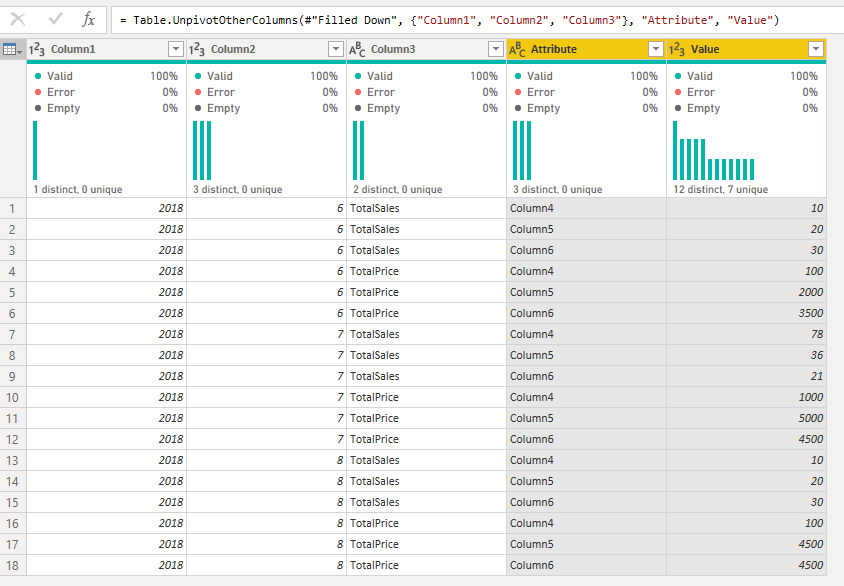Select the Value cell 78 in row 7
This screenshot has width=844, height=586.
746,334
